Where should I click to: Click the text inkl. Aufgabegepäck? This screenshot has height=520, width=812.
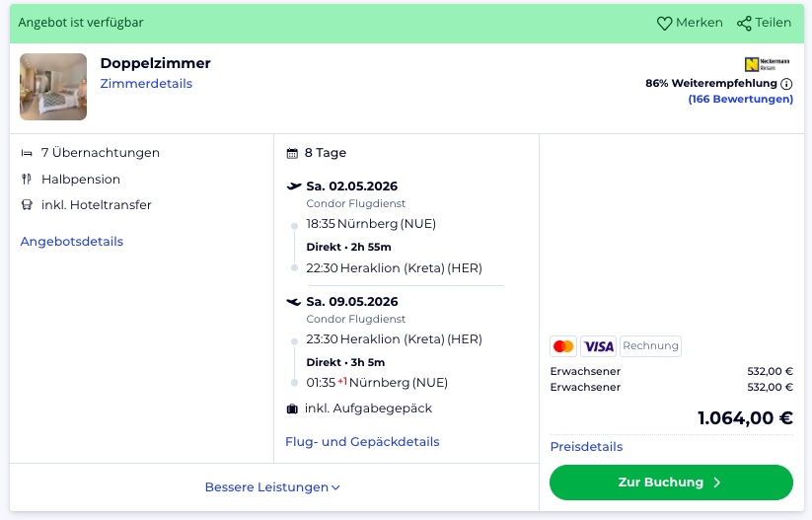click(x=368, y=409)
